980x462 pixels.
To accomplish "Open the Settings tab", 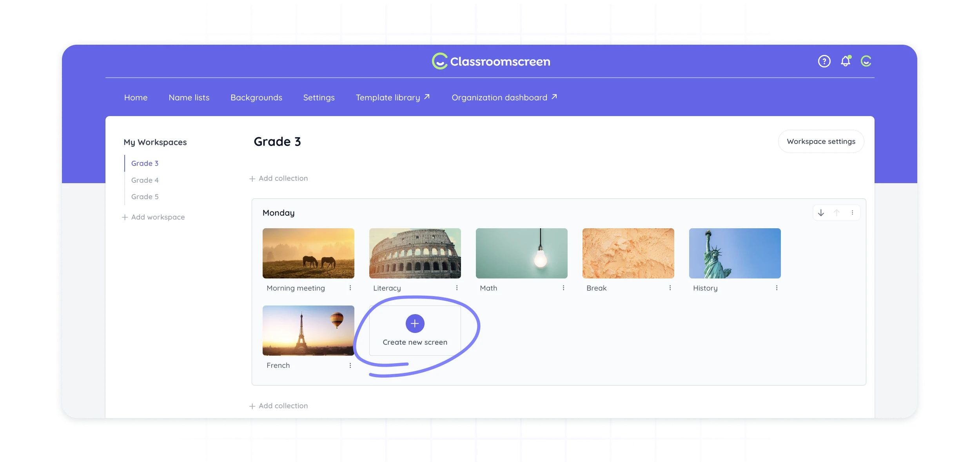I will tap(319, 98).
